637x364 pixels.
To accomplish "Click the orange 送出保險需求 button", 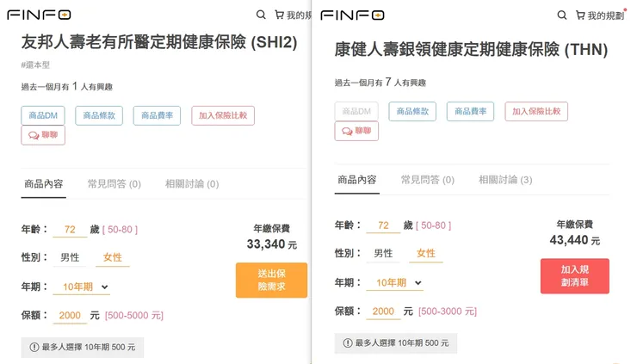I will tap(271, 280).
